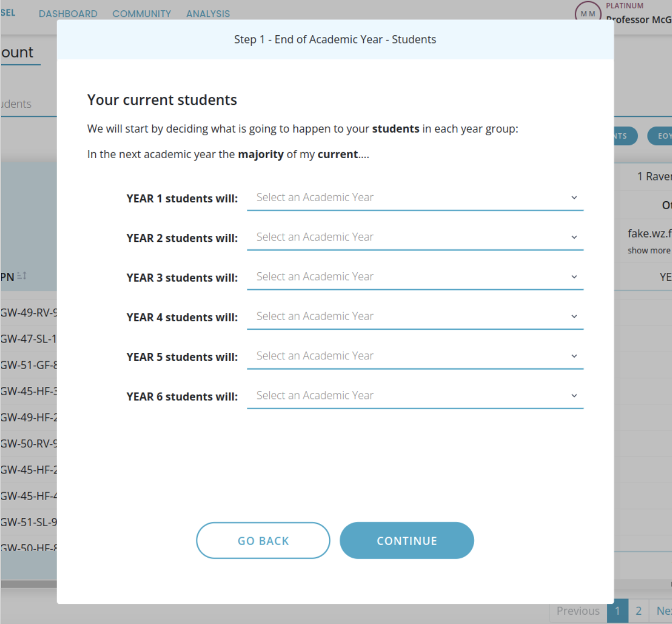
Task: Click the YEAR 3 dropdown chevron arrow
Action: tap(574, 277)
